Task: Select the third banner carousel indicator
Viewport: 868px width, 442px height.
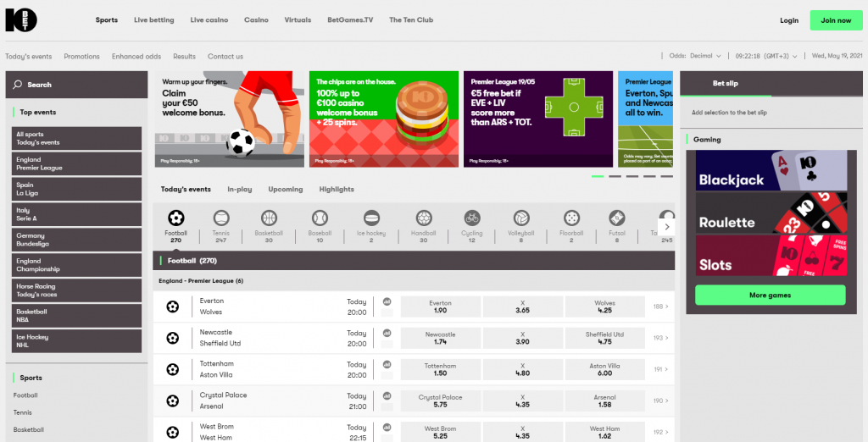Action: [632, 176]
